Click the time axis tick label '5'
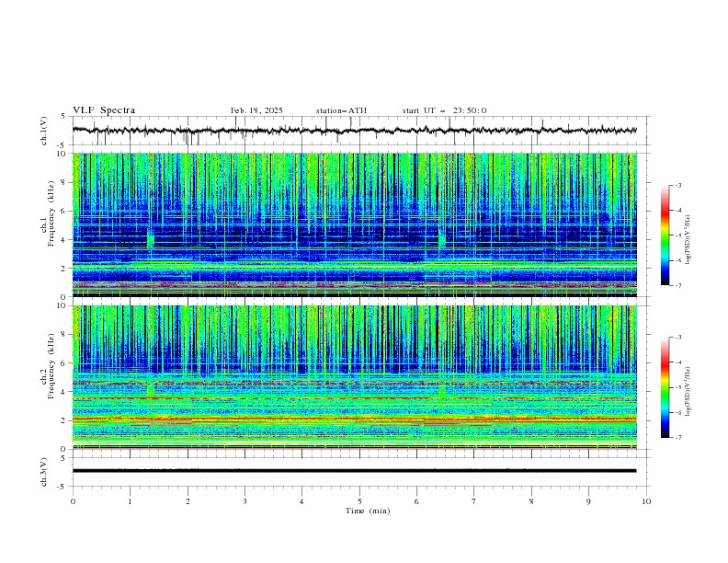Image resolution: width=728 pixels, height=563 pixels. click(359, 501)
